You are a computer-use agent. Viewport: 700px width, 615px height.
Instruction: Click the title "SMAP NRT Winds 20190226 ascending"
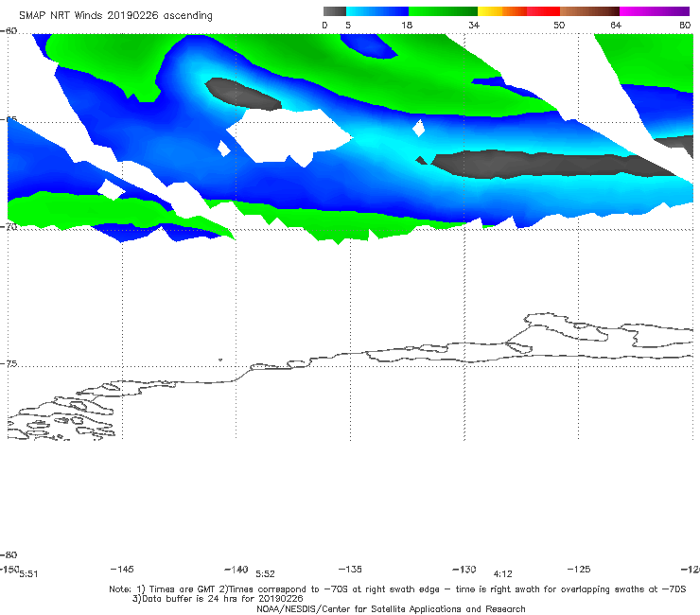tap(115, 16)
